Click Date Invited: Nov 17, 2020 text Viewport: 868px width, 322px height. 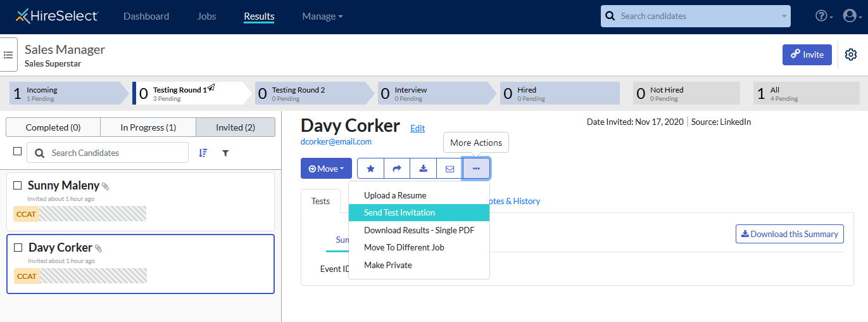[635, 122]
